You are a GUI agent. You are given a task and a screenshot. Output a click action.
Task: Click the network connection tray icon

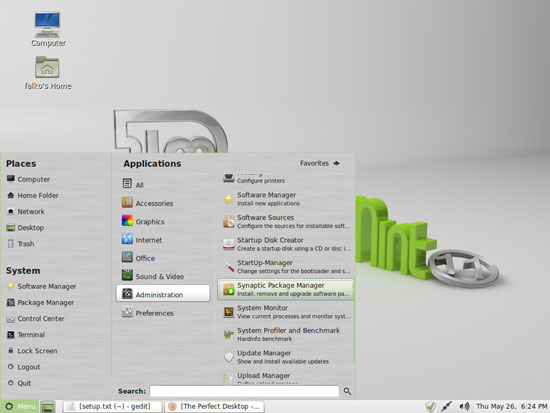(447, 406)
